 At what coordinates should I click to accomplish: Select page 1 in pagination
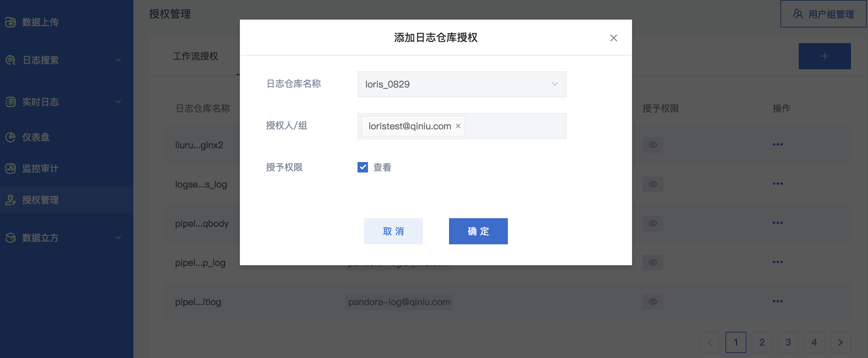[736, 342]
